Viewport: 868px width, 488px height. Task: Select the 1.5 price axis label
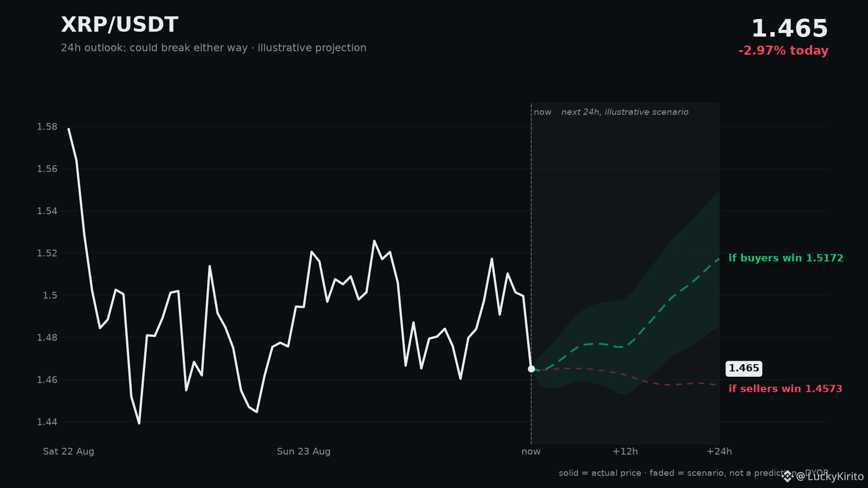[50, 296]
